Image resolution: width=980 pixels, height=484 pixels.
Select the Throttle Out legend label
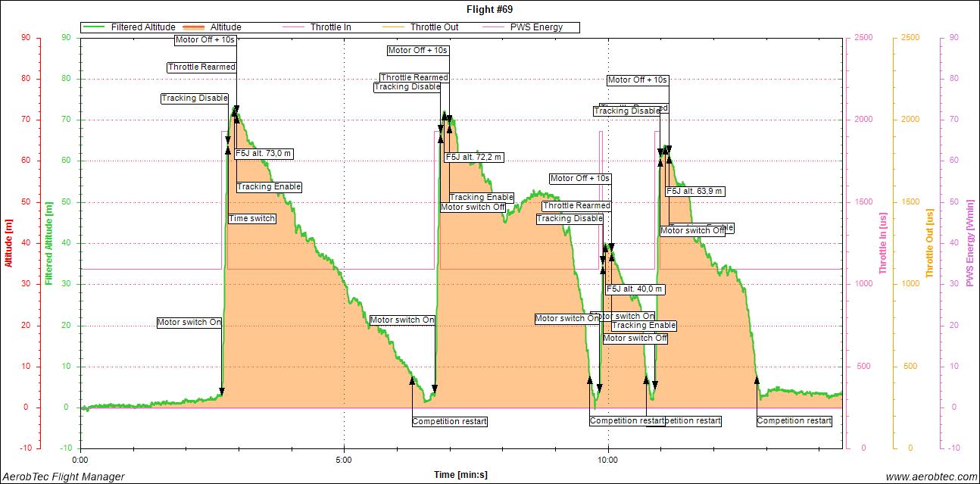tap(434, 27)
